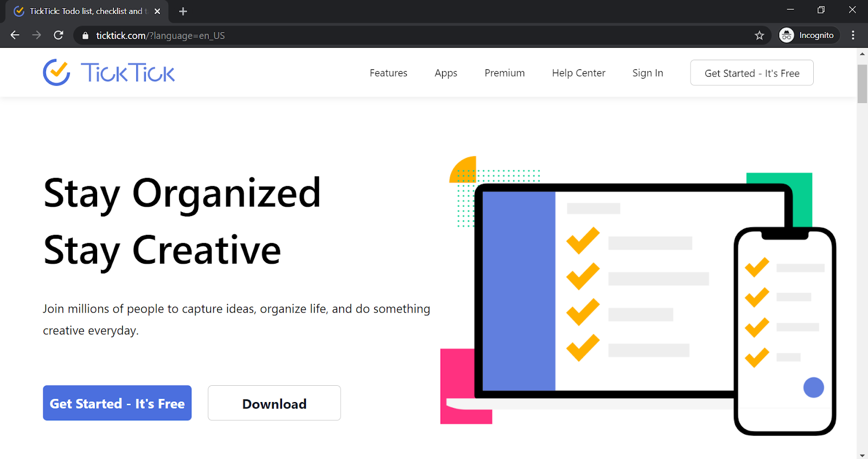Click the Stay Creative heading text
Image resolution: width=868 pixels, height=459 pixels.
pos(162,251)
